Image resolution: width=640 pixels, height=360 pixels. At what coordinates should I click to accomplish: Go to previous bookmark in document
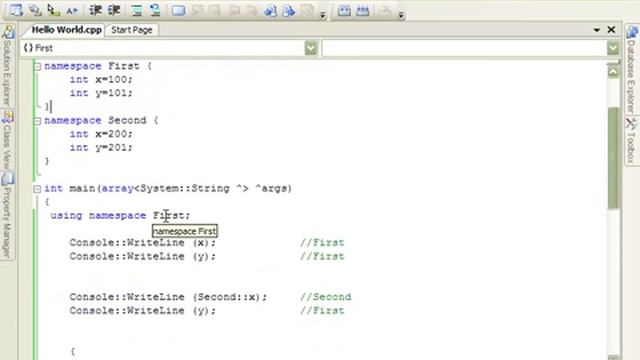pos(197,10)
